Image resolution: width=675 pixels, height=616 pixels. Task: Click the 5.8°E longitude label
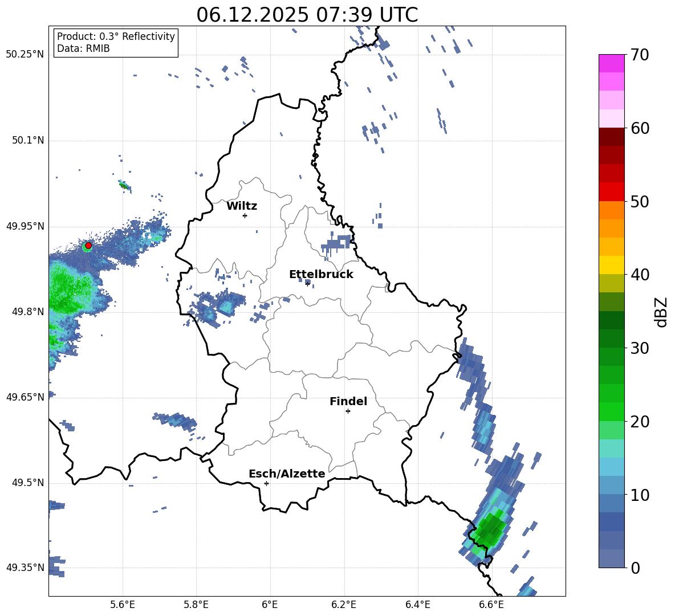click(x=196, y=605)
